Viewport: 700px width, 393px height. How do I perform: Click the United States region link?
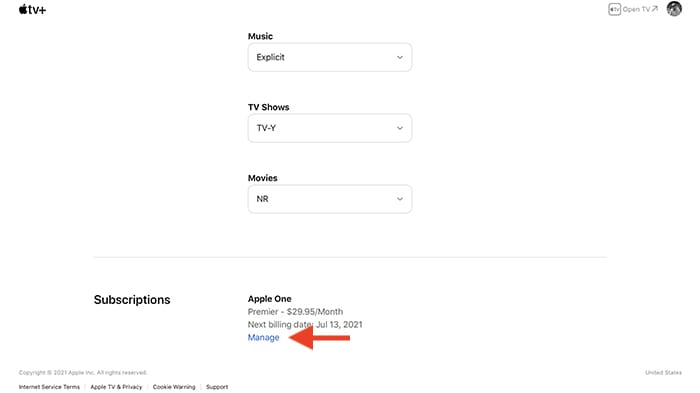tap(663, 372)
